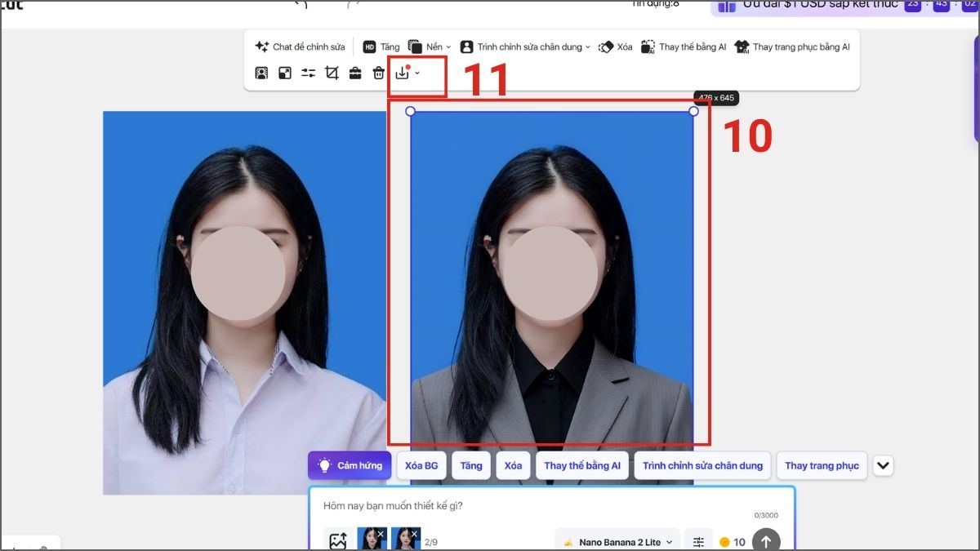Click the "Cảm hứng" inspiration button
Image resolution: width=980 pixels, height=551 pixels.
pos(350,465)
